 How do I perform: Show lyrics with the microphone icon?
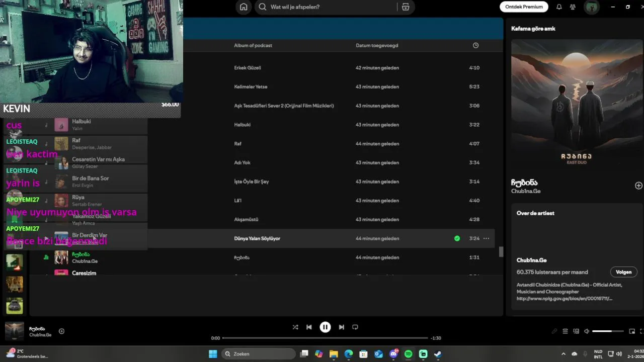pyautogui.click(x=554, y=331)
